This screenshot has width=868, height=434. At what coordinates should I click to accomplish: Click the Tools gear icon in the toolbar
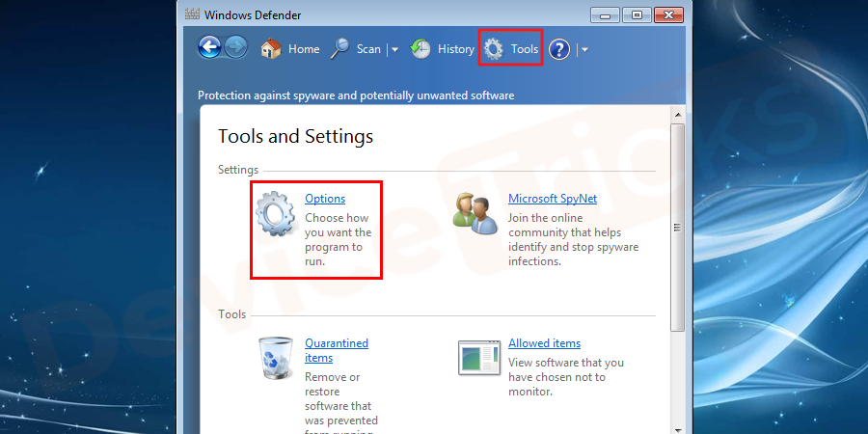[493, 49]
